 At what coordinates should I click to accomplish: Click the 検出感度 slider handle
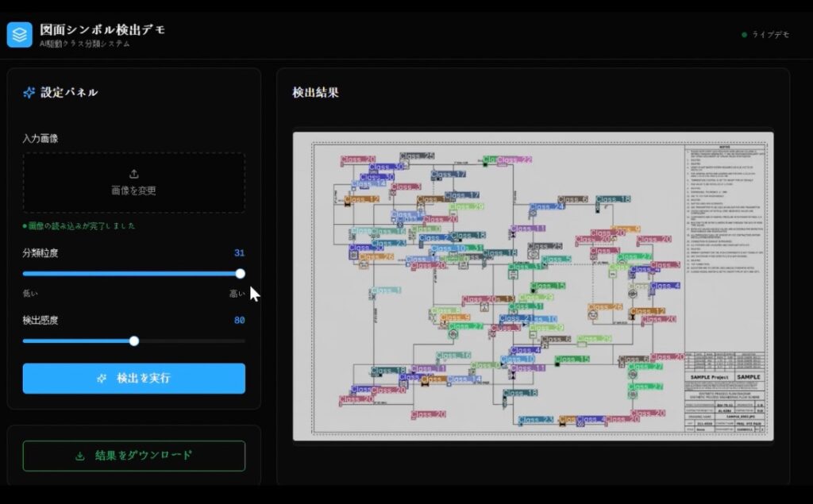(x=134, y=341)
